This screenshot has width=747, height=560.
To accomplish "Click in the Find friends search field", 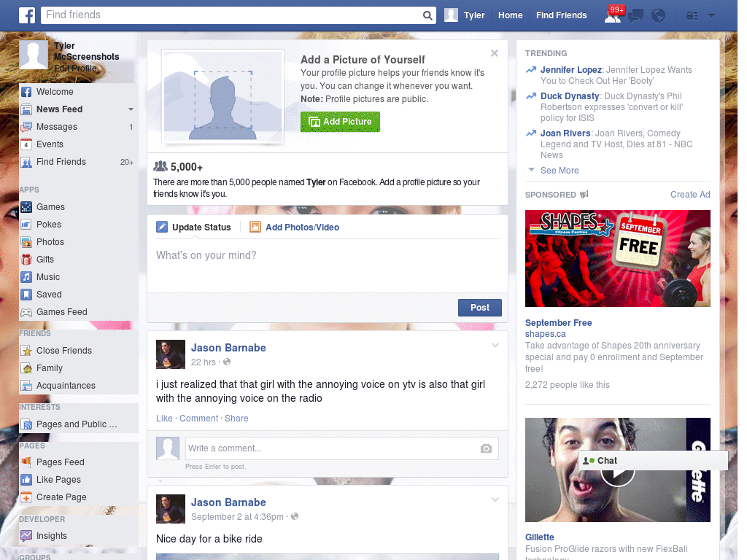I will point(231,15).
